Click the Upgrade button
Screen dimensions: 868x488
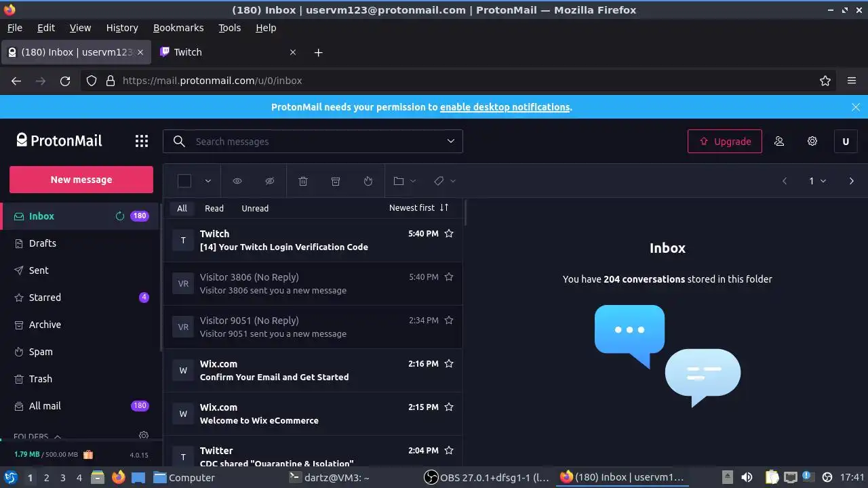point(725,141)
